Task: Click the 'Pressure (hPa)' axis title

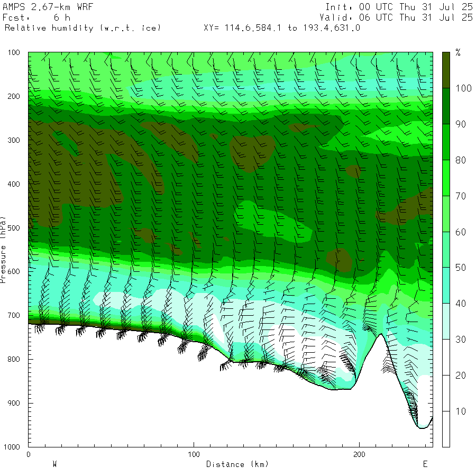Action: 3,250
